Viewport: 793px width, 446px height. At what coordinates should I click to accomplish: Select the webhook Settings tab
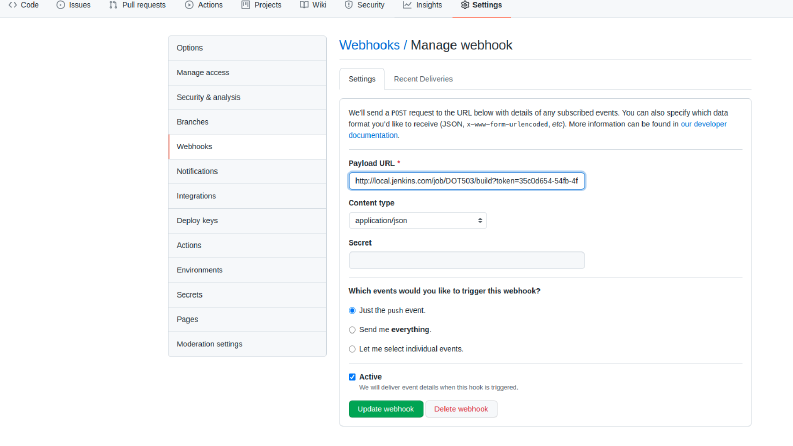(362, 79)
